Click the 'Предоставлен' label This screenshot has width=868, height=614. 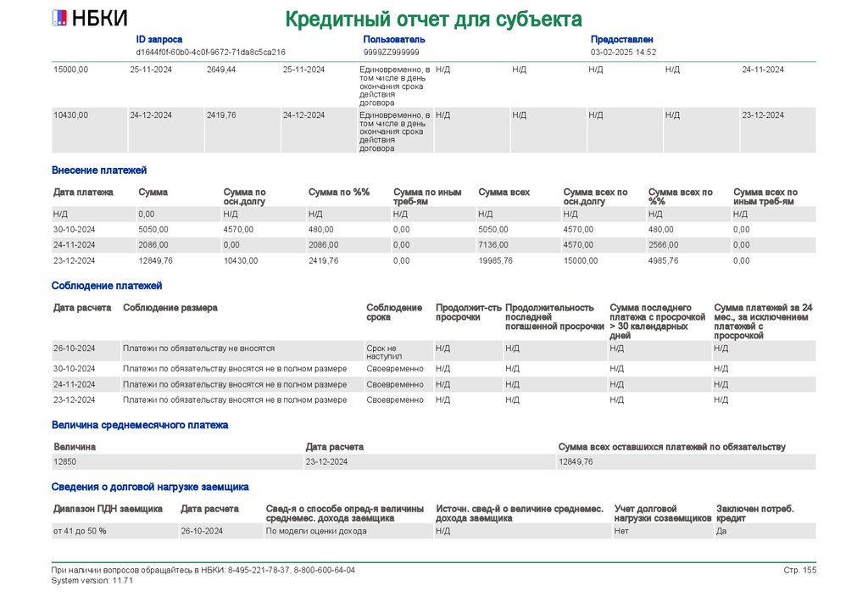tap(621, 39)
